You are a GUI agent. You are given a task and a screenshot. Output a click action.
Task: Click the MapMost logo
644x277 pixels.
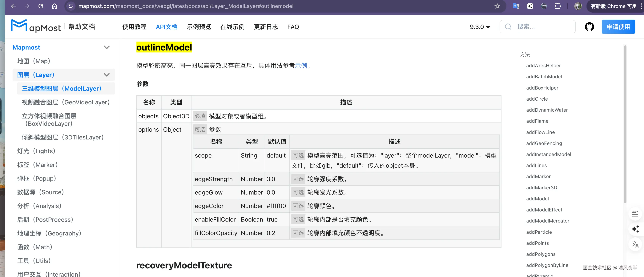pyautogui.click(x=36, y=26)
